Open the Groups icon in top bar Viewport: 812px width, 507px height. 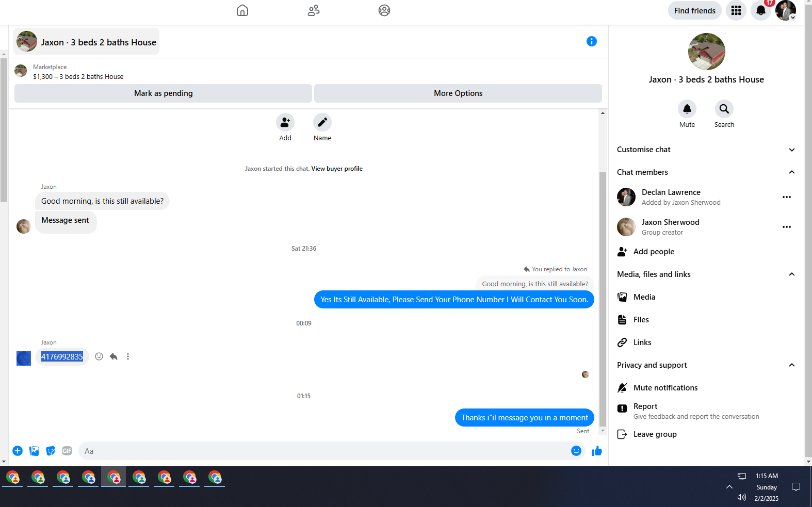coord(384,10)
